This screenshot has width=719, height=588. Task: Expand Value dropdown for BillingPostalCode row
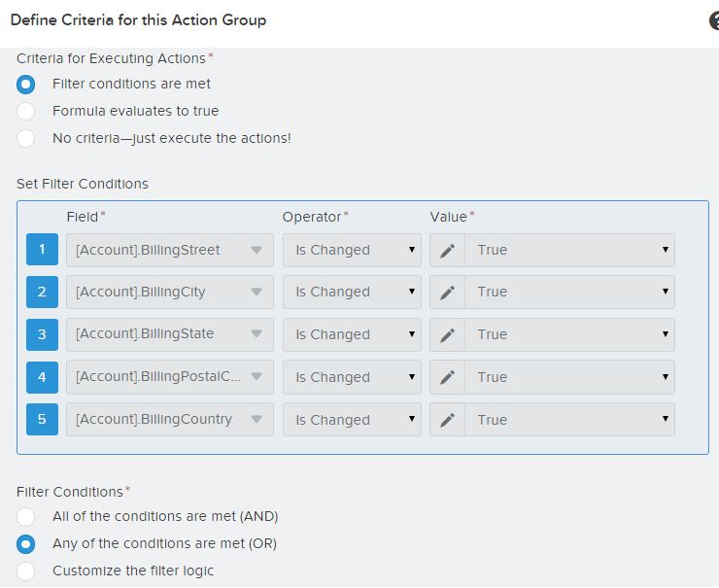point(569,377)
